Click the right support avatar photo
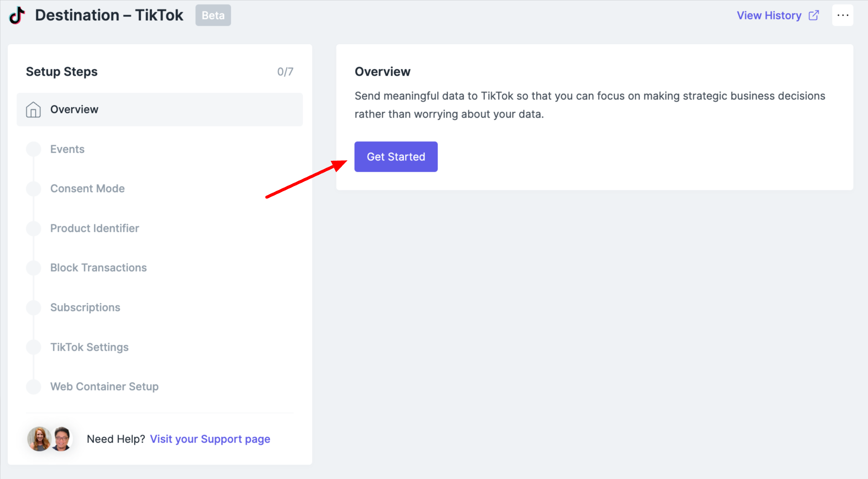868x479 pixels. [x=63, y=439]
